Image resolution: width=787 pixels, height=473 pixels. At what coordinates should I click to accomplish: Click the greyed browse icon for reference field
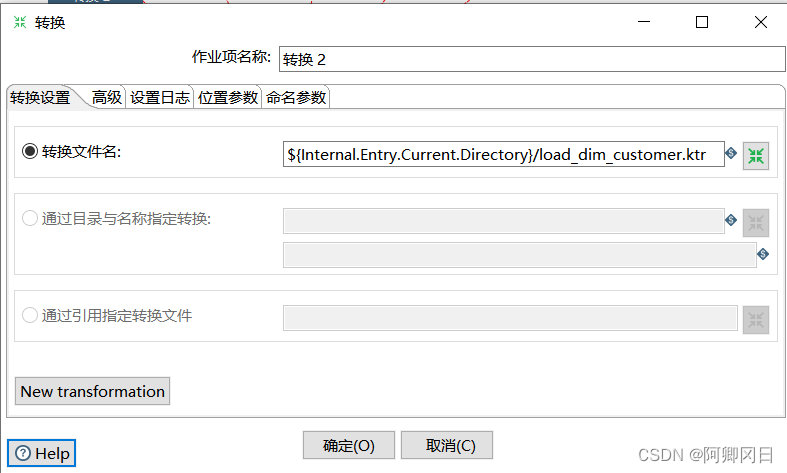756,319
